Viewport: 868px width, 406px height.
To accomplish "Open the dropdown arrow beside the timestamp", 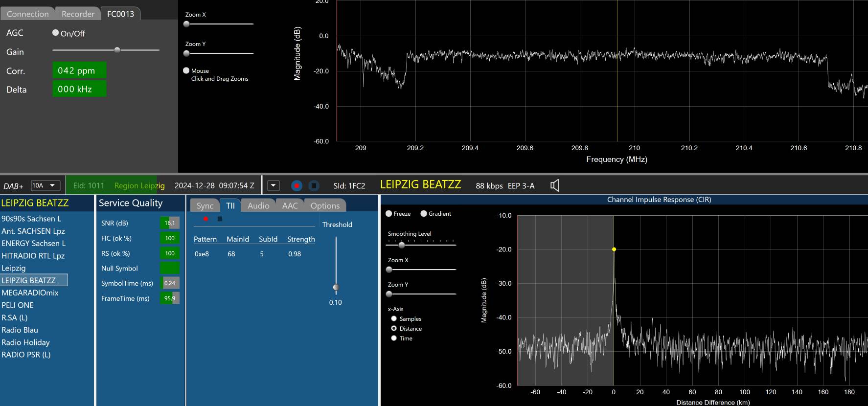I will (274, 186).
